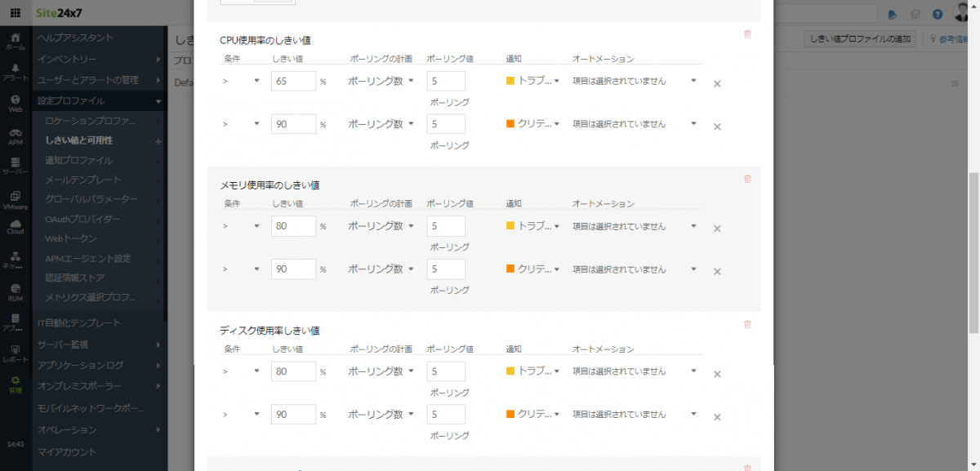Select メールテンプレート in sidebar
The width and height of the screenshot is (980, 471).
[x=83, y=180]
